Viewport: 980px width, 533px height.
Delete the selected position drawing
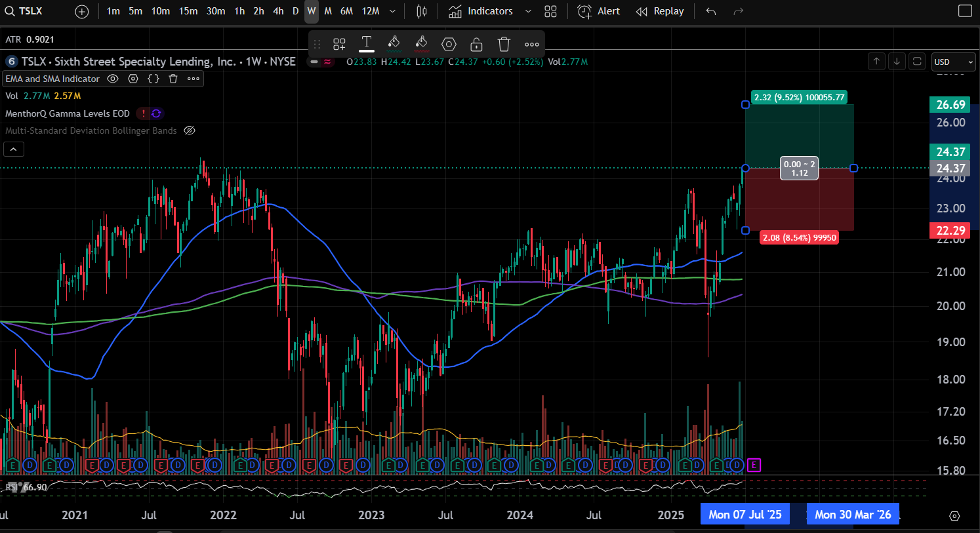[x=504, y=45]
